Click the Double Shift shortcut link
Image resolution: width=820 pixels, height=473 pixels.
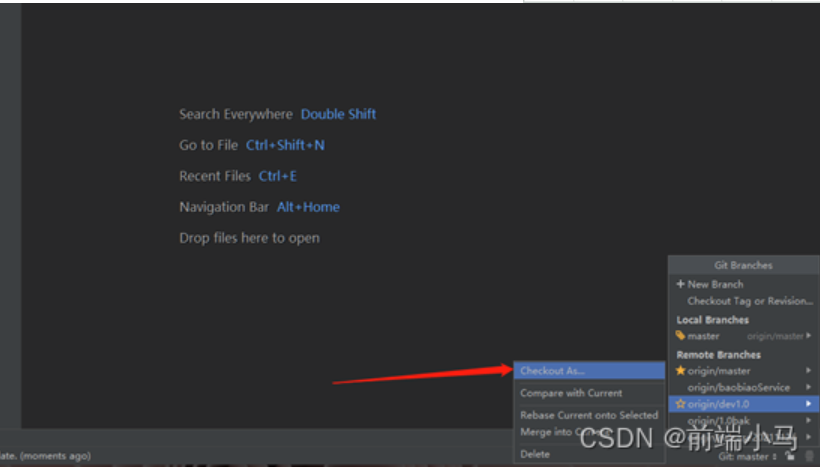click(338, 114)
